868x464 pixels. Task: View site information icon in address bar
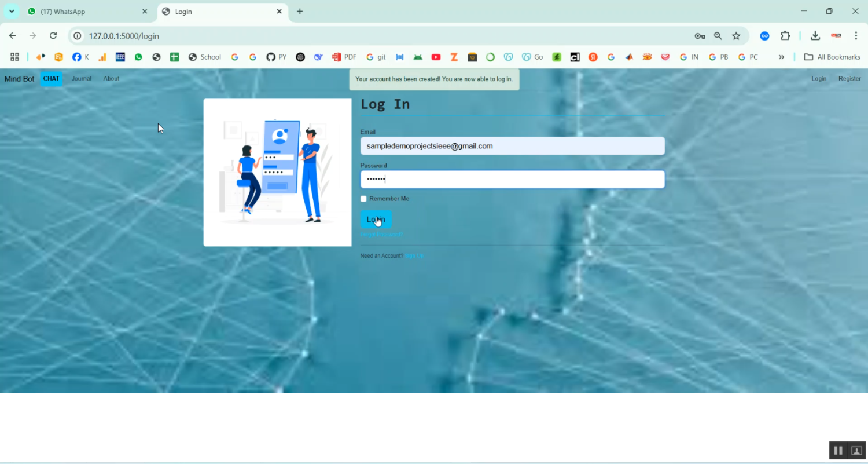click(78, 36)
